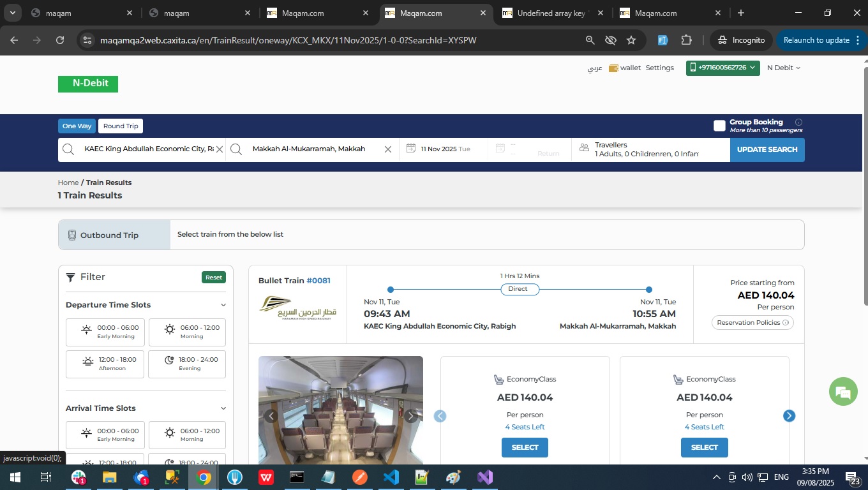Open the N Debit account dropdown
Viewport: 868px width, 490px height.
pyautogui.click(x=783, y=68)
